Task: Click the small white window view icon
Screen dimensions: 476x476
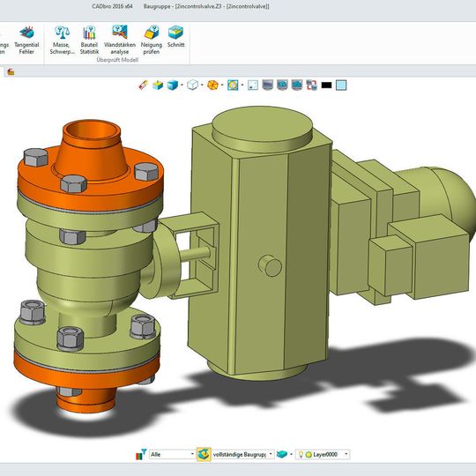Action: point(253,86)
